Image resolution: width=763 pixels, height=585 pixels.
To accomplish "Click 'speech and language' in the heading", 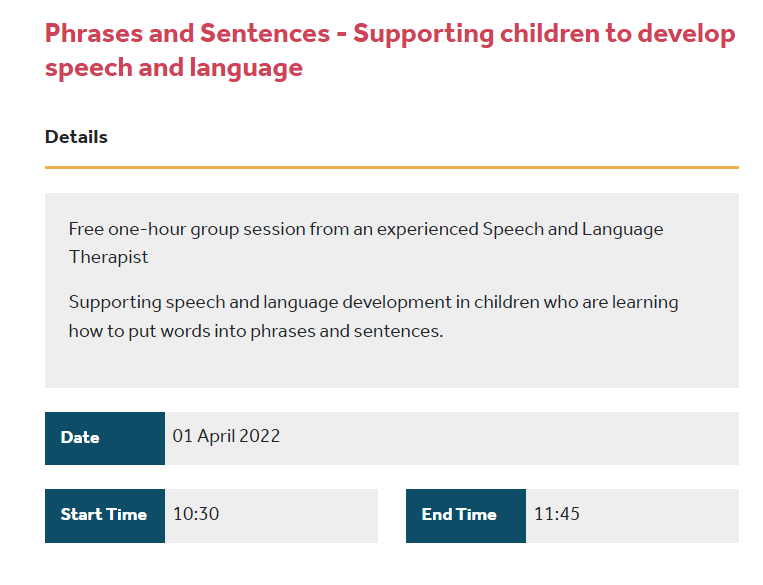I will [174, 68].
